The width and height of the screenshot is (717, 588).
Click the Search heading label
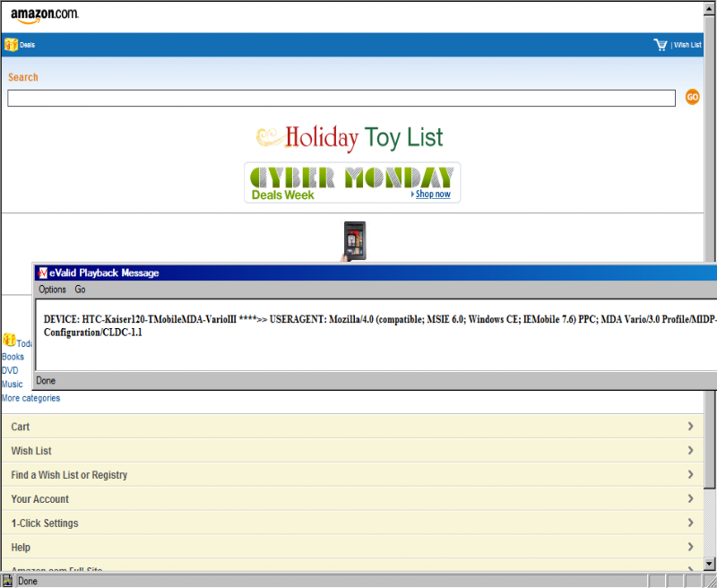[x=23, y=77]
